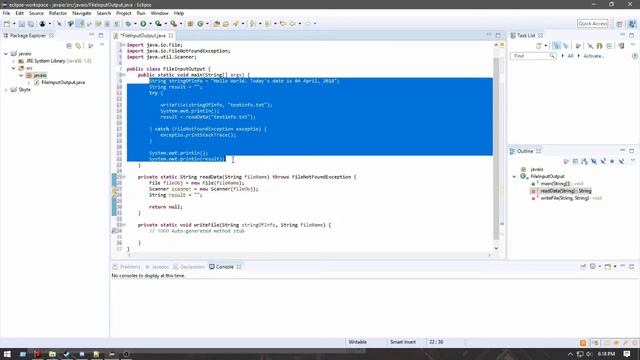Screen dimensions: 640x360
Task: Click the volume icon in the system tray
Action: click(x=589, y=354)
